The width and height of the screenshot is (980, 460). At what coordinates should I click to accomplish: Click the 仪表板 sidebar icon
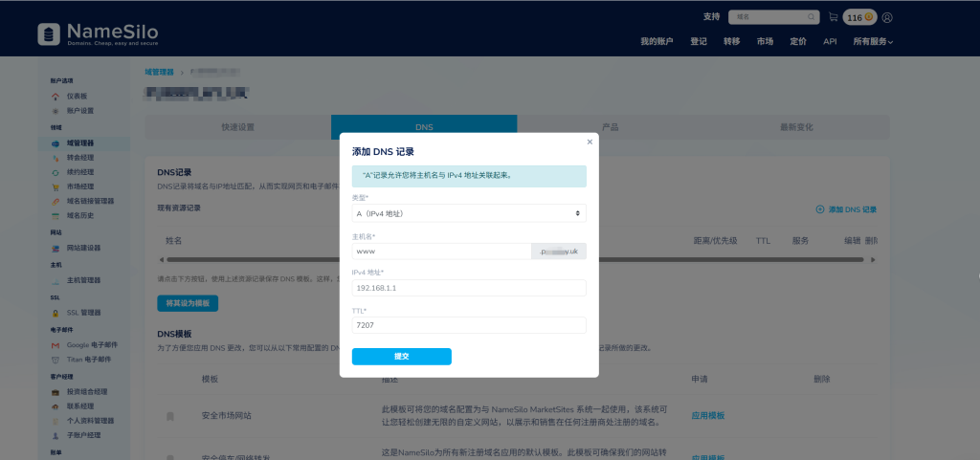(x=56, y=97)
